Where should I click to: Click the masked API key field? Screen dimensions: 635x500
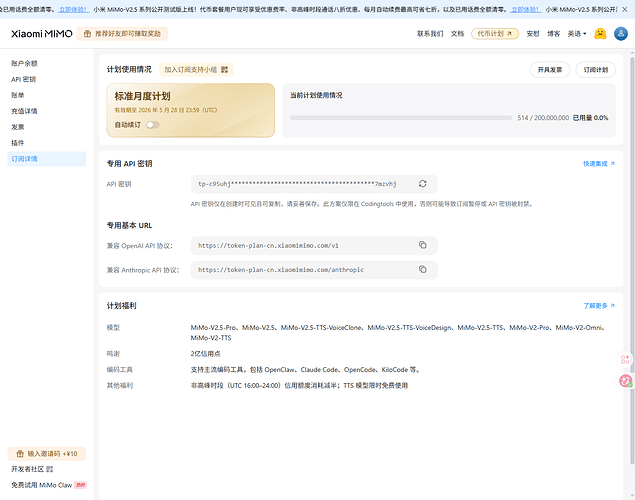[x=314, y=184]
